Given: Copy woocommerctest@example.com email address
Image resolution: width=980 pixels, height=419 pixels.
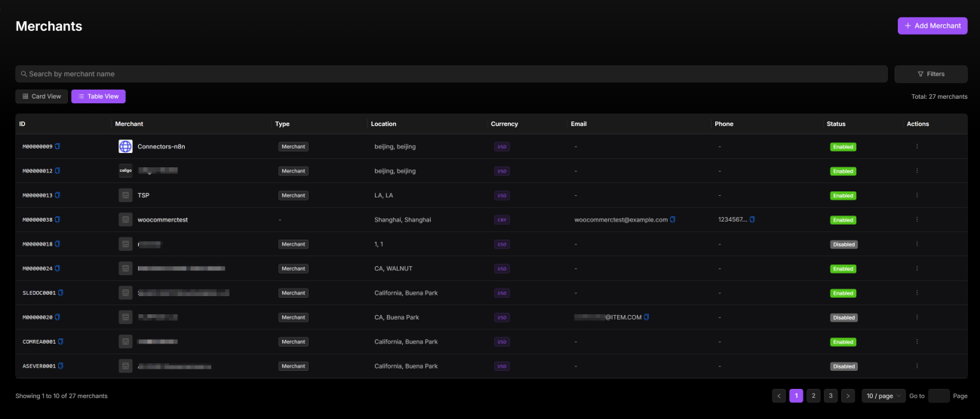Looking at the screenshot, I should tap(673, 219).
